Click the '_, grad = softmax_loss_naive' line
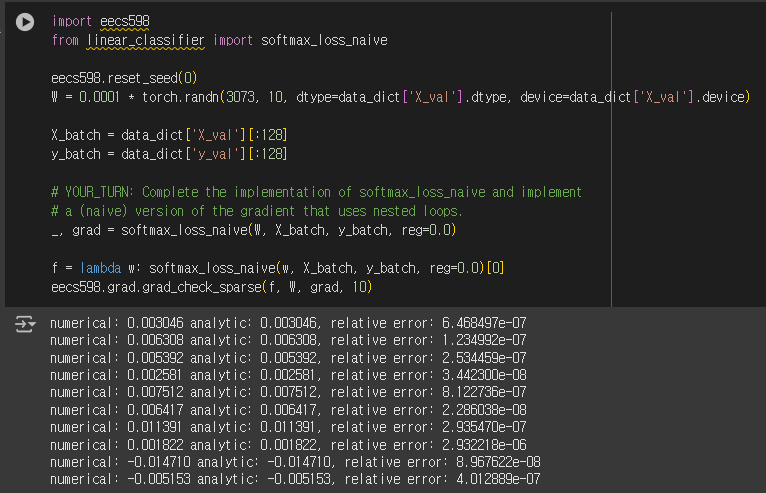Viewport: 766px width, 493px height. click(x=254, y=230)
